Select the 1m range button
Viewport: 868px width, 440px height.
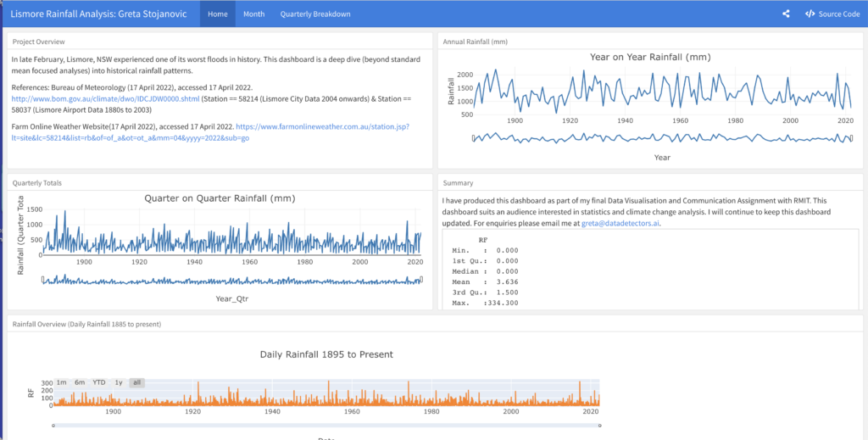click(x=62, y=382)
